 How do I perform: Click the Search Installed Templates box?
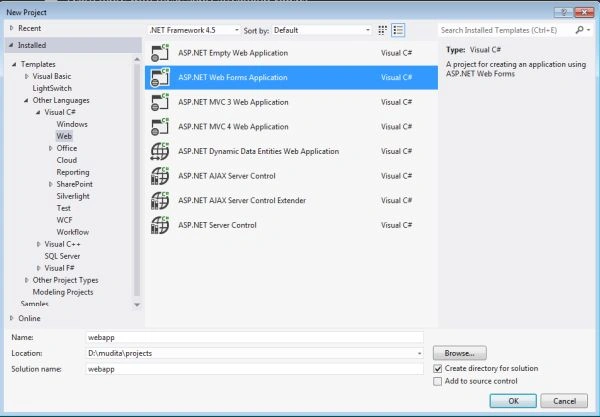coord(506,30)
